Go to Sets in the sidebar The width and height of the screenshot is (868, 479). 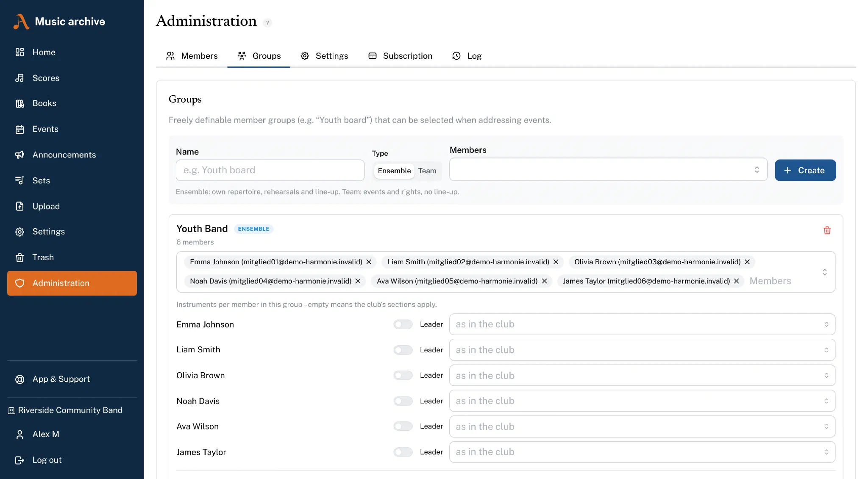point(72,180)
